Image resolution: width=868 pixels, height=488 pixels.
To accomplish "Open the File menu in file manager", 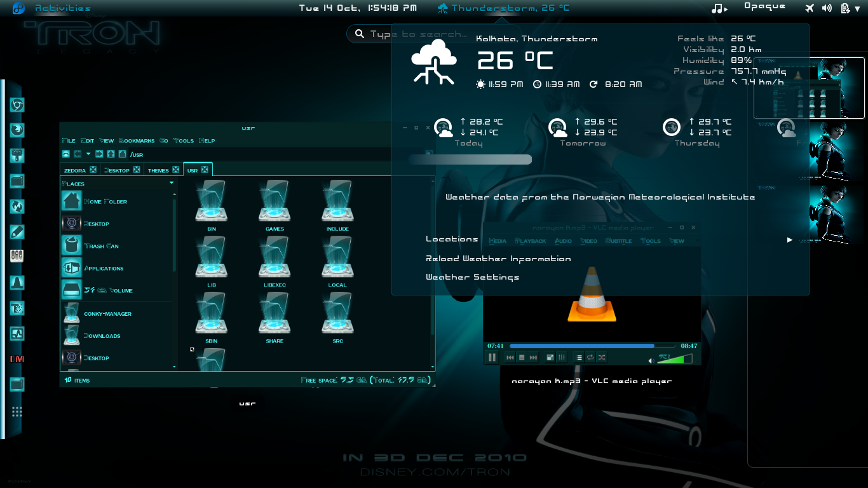I will coord(69,140).
